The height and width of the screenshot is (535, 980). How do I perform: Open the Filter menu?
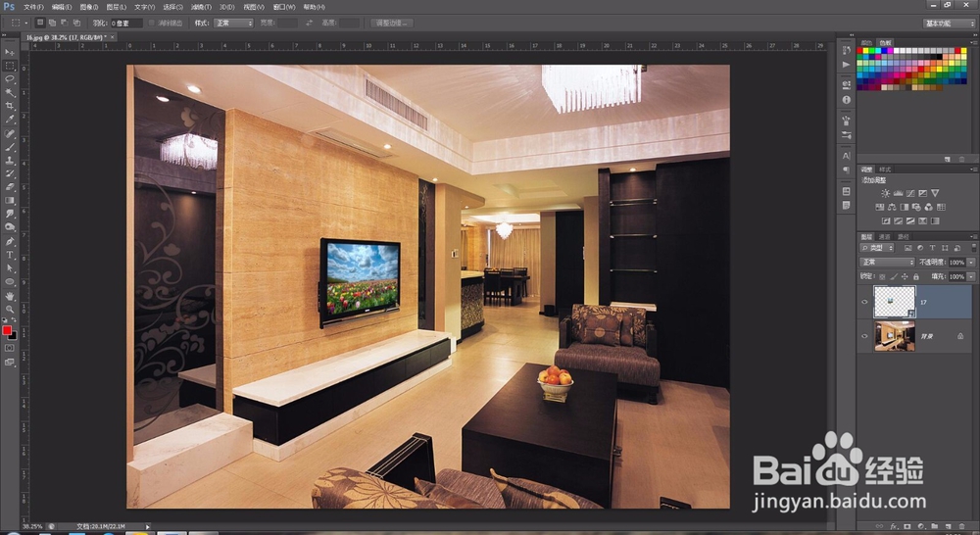[x=201, y=7]
